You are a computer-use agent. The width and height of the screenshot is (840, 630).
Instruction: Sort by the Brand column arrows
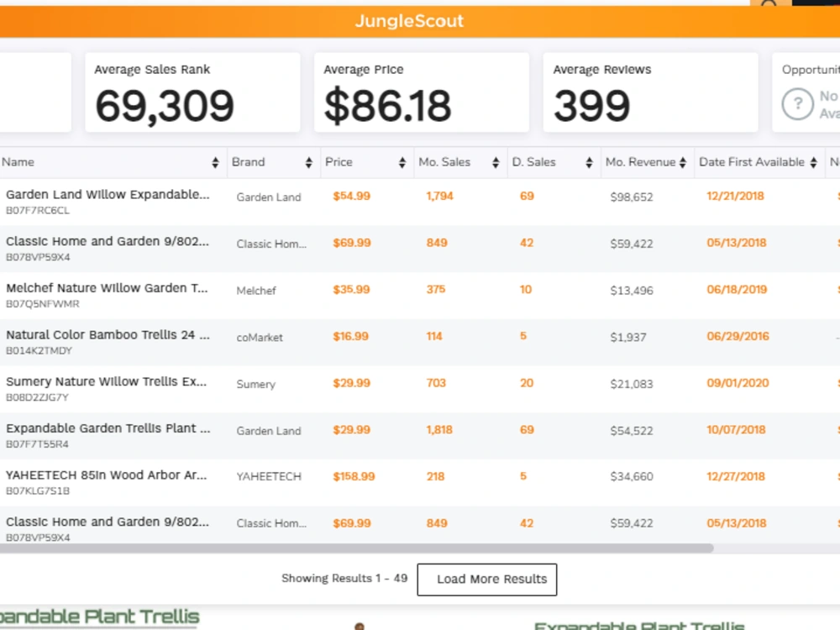click(x=308, y=163)
